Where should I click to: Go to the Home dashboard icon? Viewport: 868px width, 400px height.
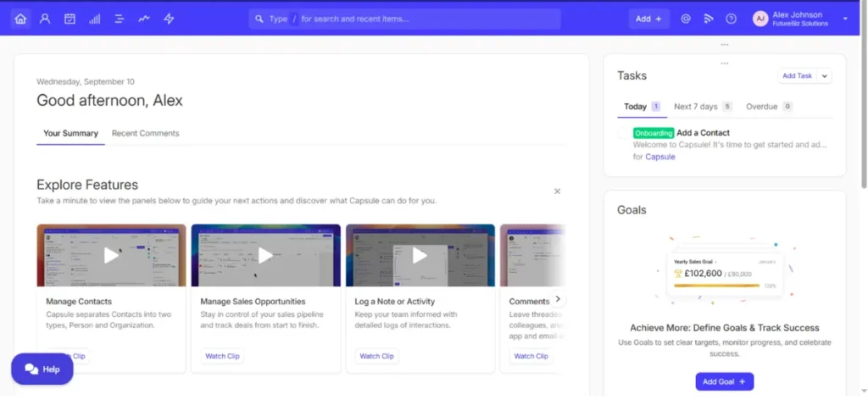[x=20, y=19]
